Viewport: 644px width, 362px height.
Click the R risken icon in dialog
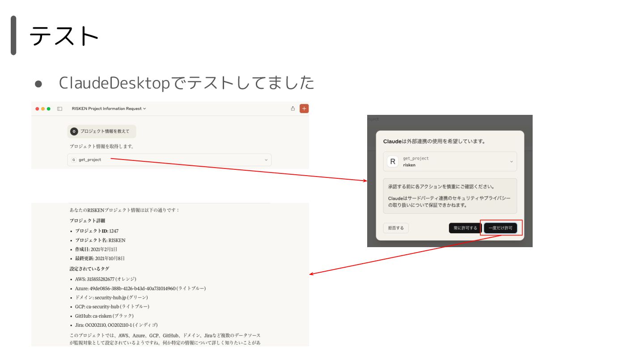(x=393, y=161)
